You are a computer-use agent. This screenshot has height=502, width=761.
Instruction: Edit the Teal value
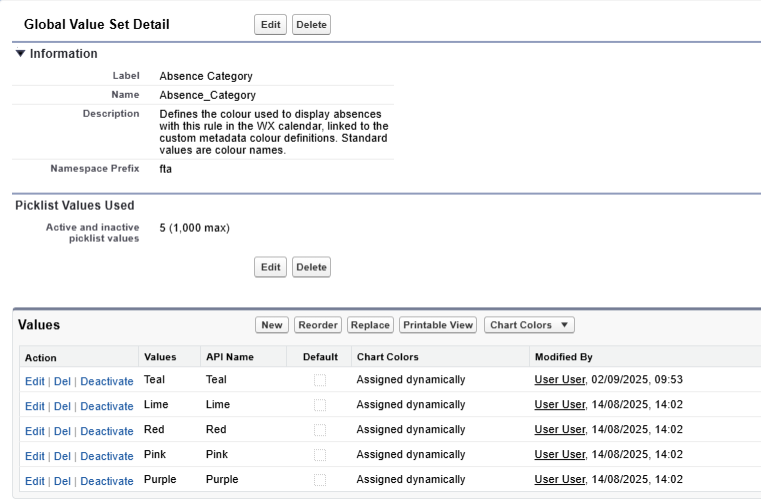coord(35,381)
